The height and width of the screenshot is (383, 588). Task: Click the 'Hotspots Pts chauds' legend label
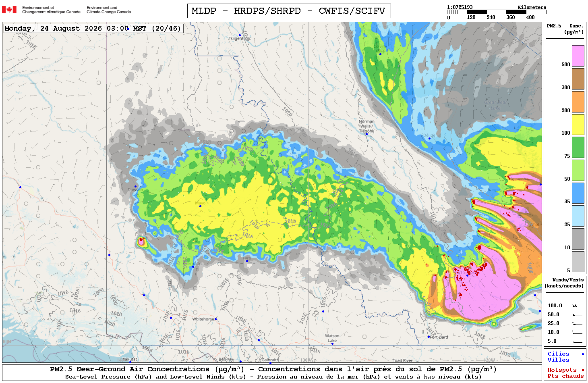point(565,373)
